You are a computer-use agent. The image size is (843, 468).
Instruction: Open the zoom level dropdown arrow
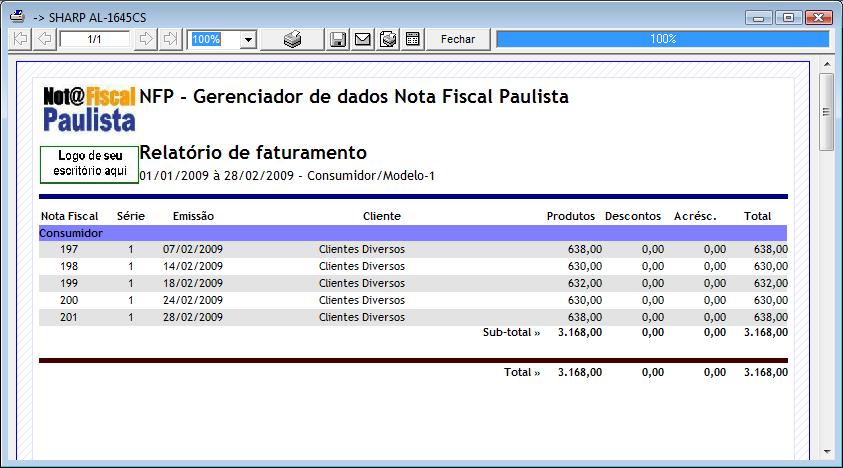click(248, 39)
